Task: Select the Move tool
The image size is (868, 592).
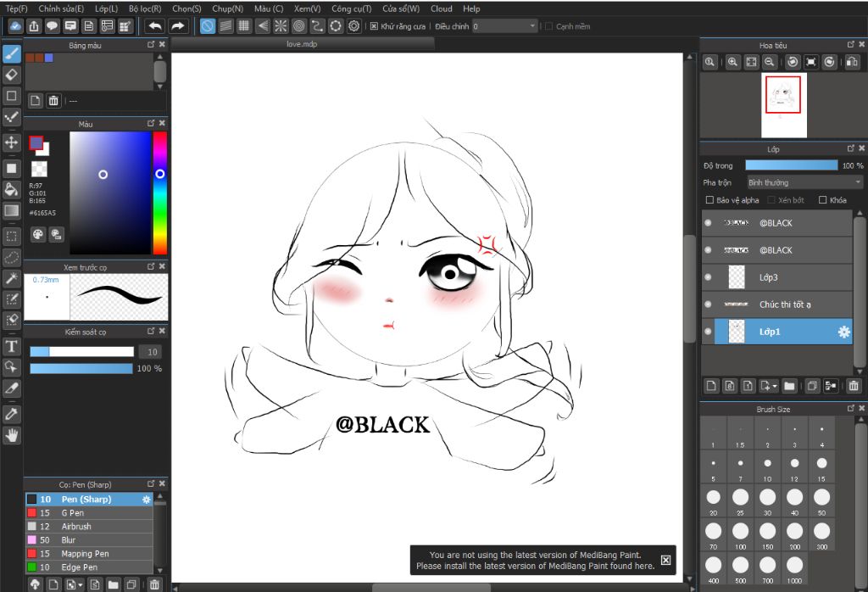Action: click(x=12, y=142)
